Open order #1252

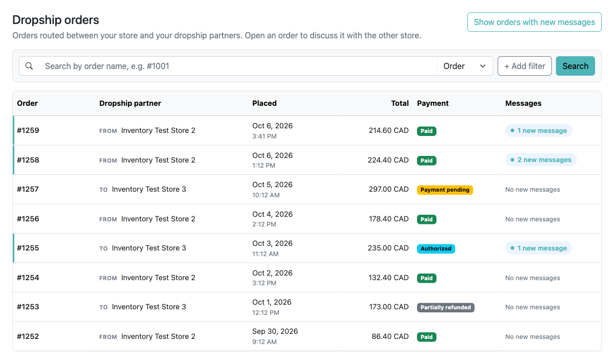click(28, 336)
